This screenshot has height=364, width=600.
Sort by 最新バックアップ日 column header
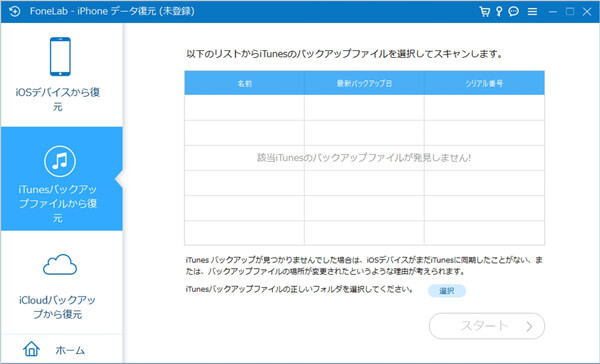364,83
